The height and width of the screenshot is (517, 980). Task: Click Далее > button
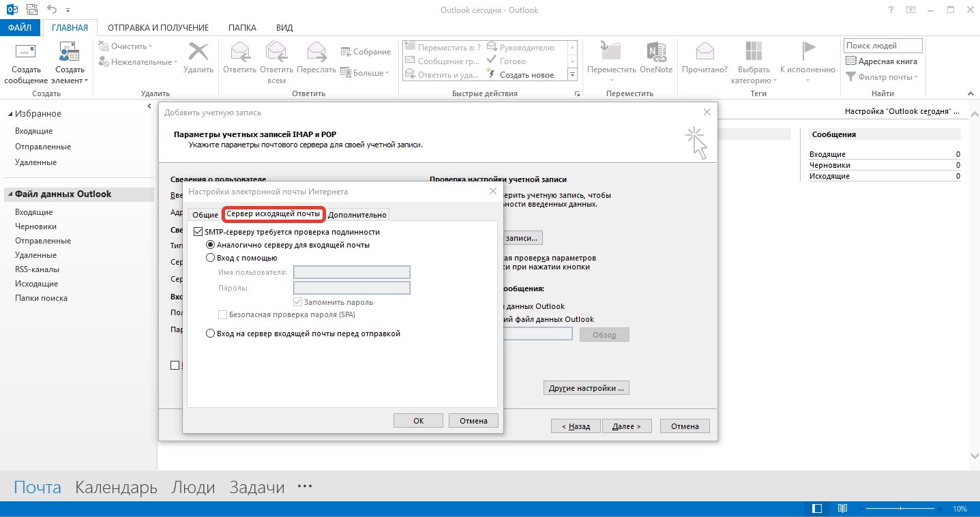click(x=626, y=426)
